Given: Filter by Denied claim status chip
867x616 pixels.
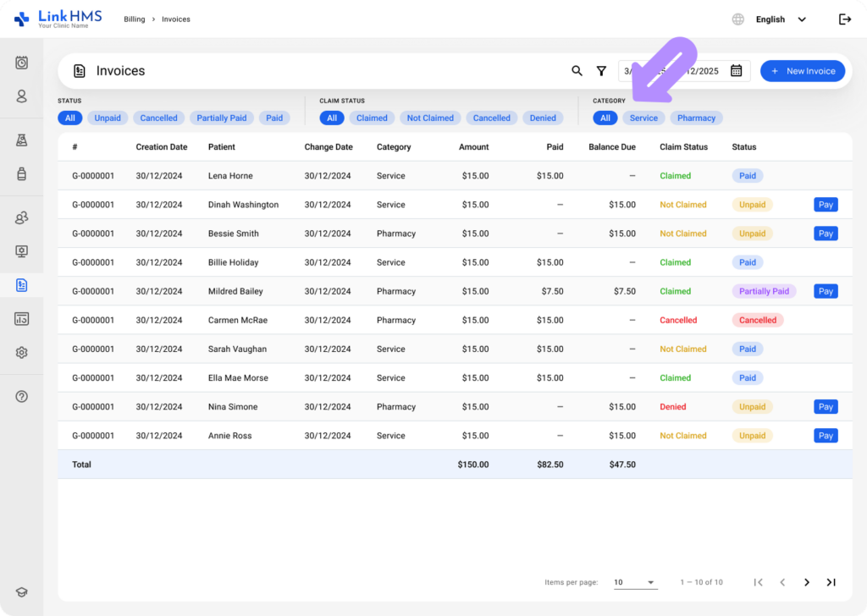Looking at the screenshot, I should click(x=543, y=118).
